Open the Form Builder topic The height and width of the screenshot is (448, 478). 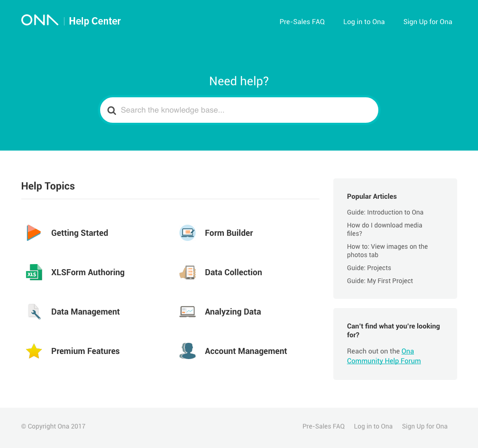[229, 233]
